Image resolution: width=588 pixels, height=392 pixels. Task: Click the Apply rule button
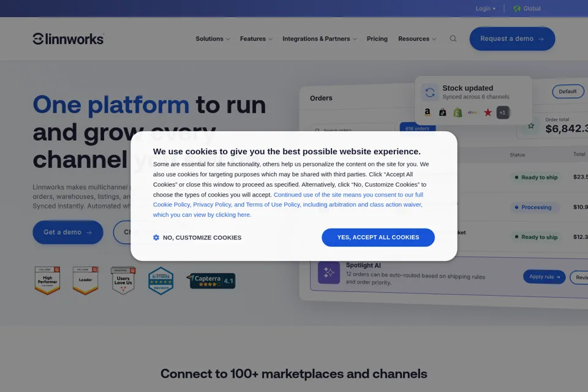(x=544, y=277)
